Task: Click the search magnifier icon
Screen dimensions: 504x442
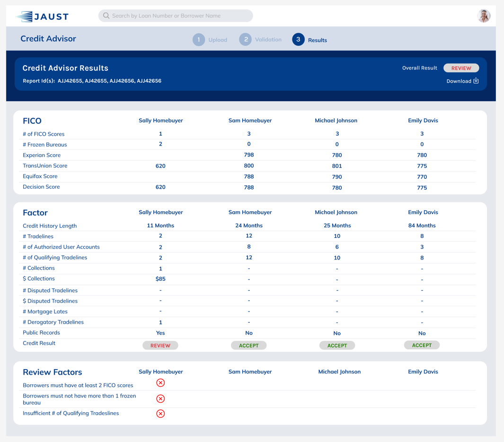Action: point(106,16)
